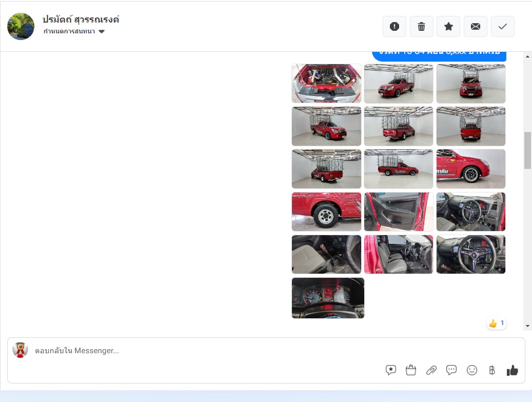Image resolution: width=532 pixels, height=402 pixels.
Task: Star this conversation for follow-up
Action: (448, 27)
